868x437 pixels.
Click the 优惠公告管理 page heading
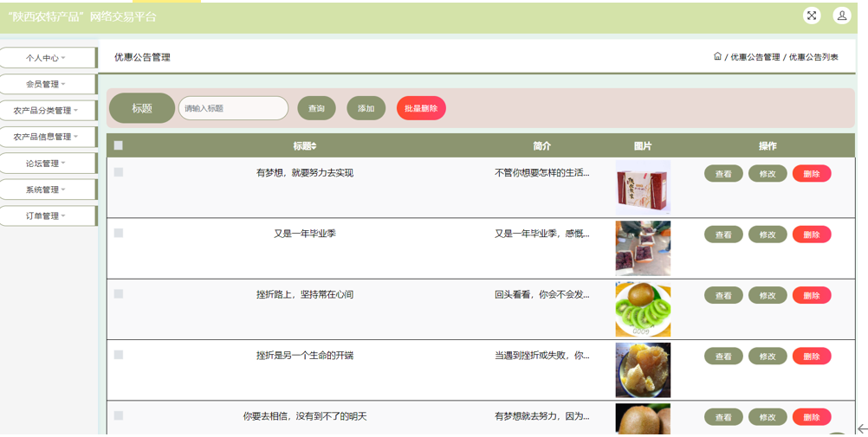pos(142,57)
